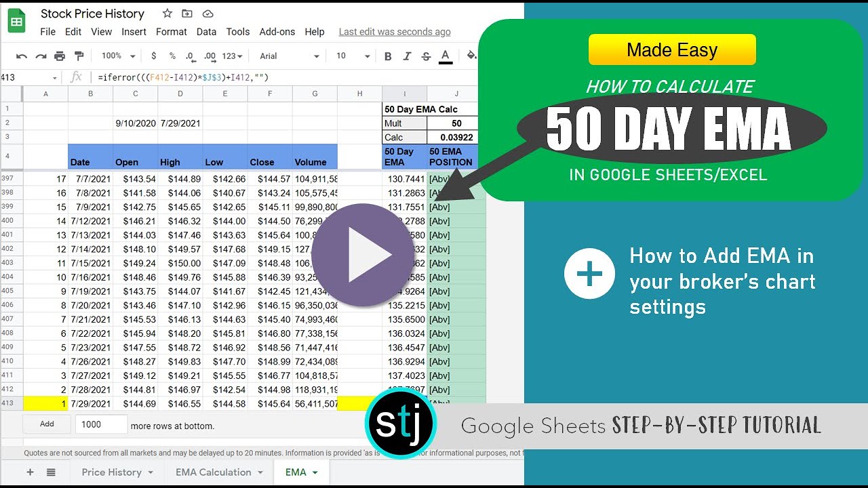868x488 pixels.
Task: Click the decrease decimal places icon
Action: point(191,56)
